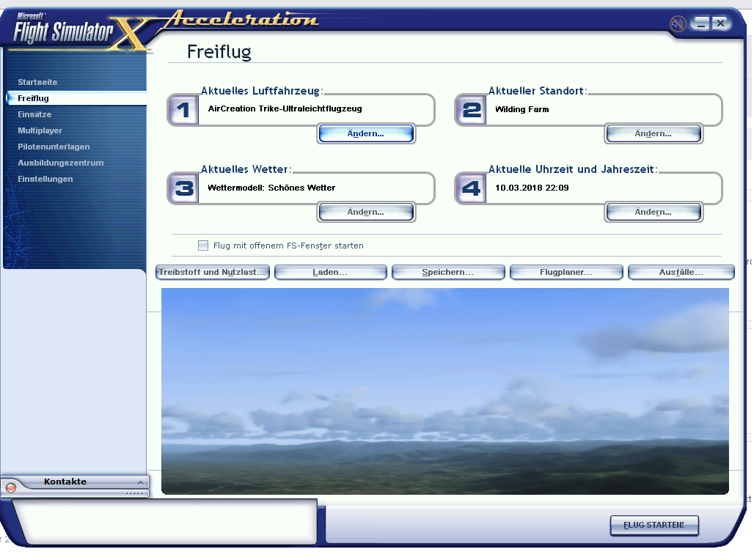Open the Ausfälle dialog
Viewport: 754px width, 560px height.
click(x=681, y=272)
